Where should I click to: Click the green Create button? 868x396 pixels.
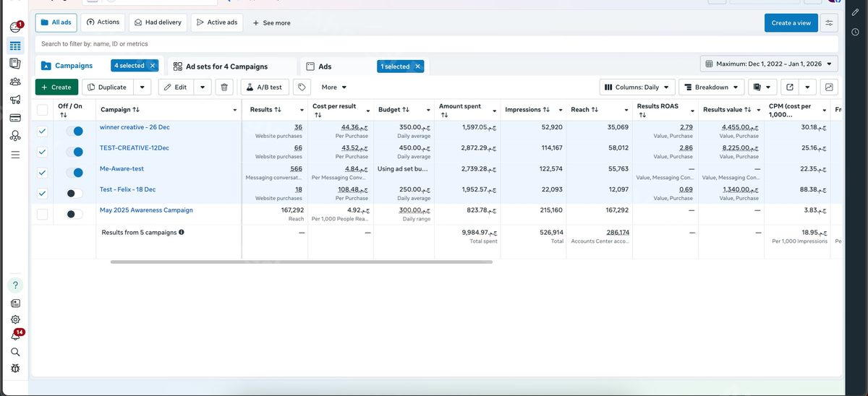click(56, 87)
